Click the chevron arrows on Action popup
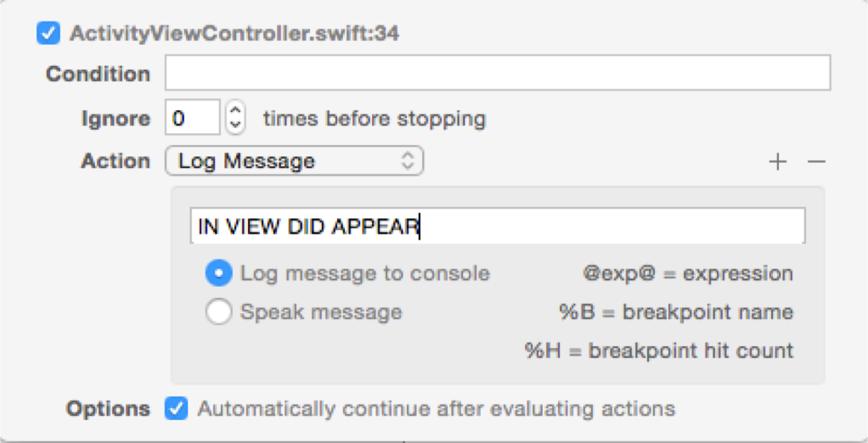Image resolution: width=868 pixels, height=443 pixels. [x=408, y=161]
